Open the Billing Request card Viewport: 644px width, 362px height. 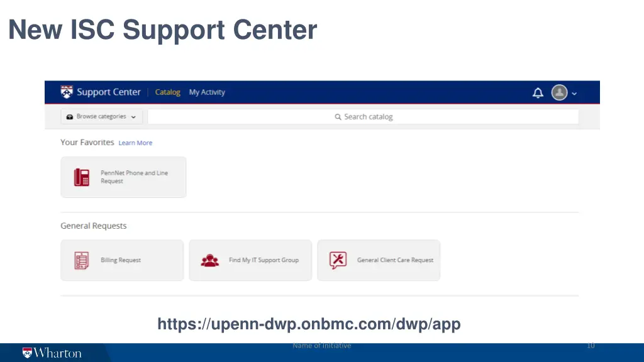pyautogui.click(x=122, y=260)
